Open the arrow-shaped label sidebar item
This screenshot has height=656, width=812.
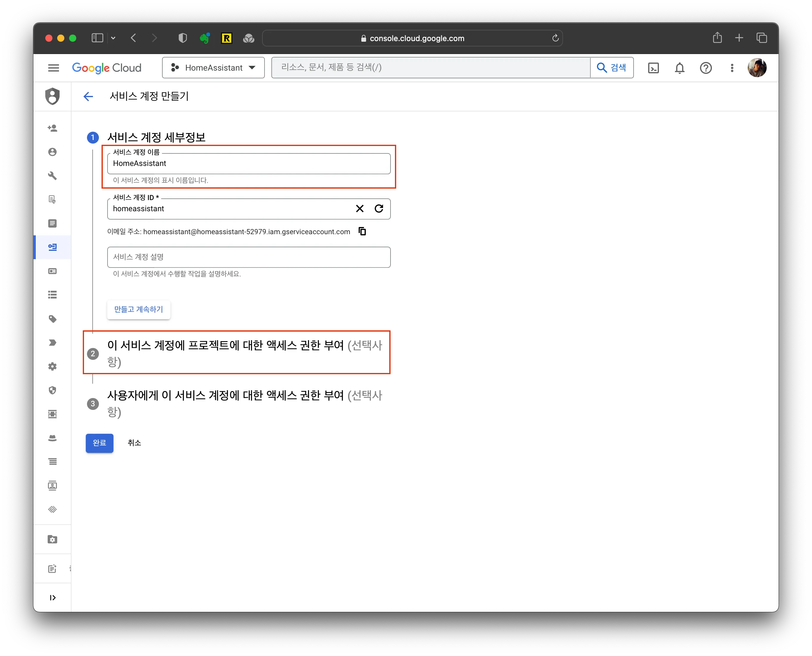tap(52, 343)
